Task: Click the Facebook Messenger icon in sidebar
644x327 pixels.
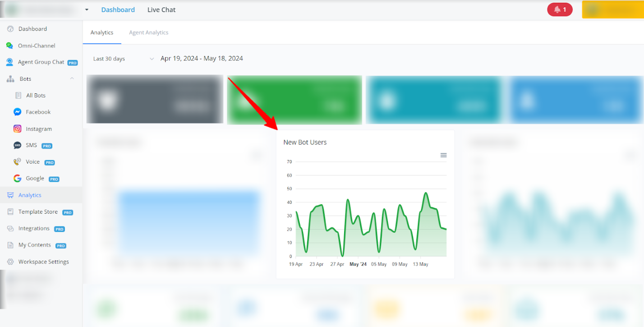Action: [x=17, y=112]
